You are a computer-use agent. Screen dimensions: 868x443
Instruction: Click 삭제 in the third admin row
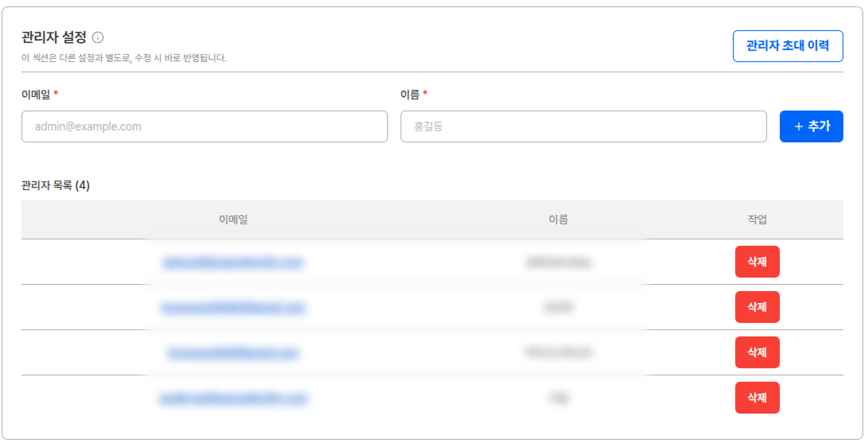tap(757, 352)
